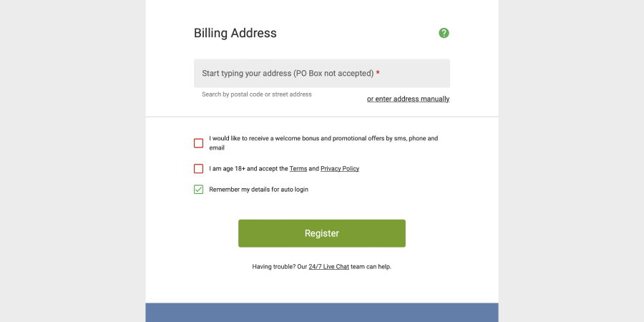The image size is (644, 322).
Task: Focus the billing address search field
Action: click(321, 73)
